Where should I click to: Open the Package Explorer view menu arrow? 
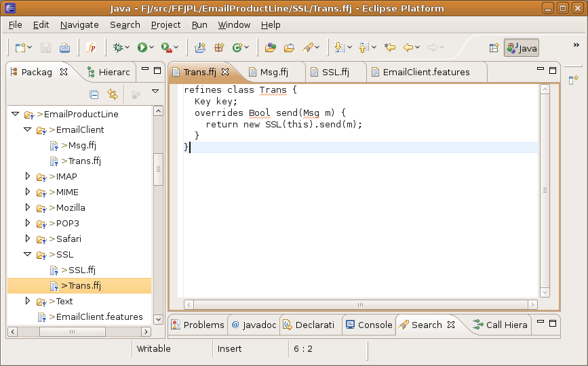pyautogui.click(x=155, y=91)
